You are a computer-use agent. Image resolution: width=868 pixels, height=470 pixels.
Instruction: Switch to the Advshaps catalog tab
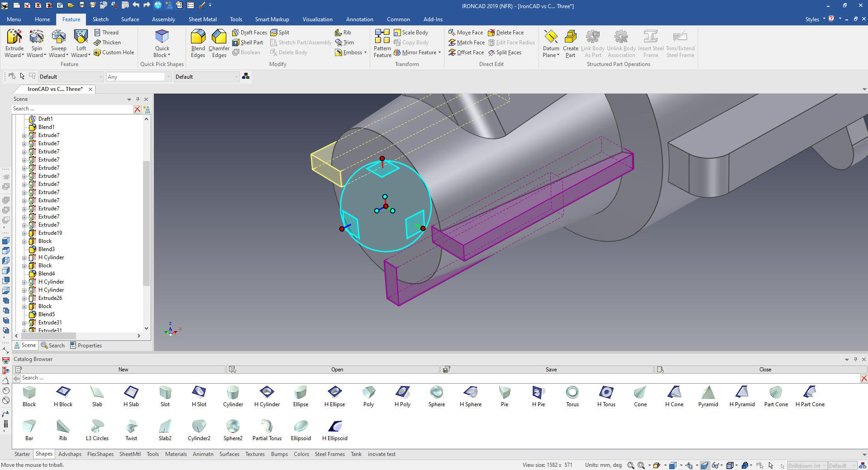click(70, 454)
